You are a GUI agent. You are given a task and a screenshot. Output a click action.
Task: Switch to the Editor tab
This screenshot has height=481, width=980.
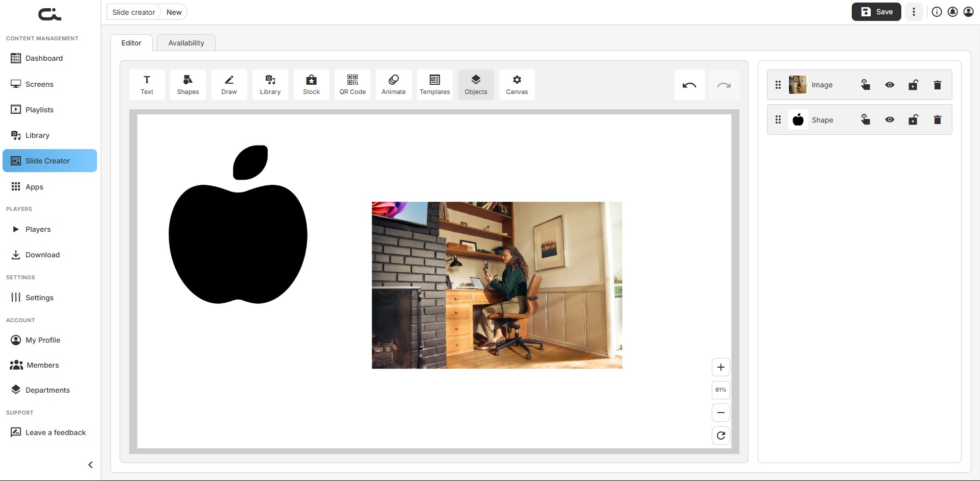click(131, 43)
